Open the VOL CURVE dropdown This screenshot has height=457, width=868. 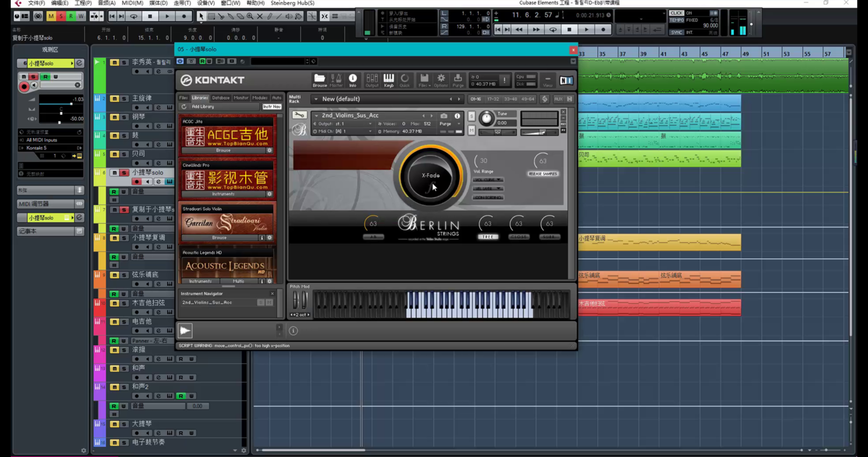[x=488, y=180]
